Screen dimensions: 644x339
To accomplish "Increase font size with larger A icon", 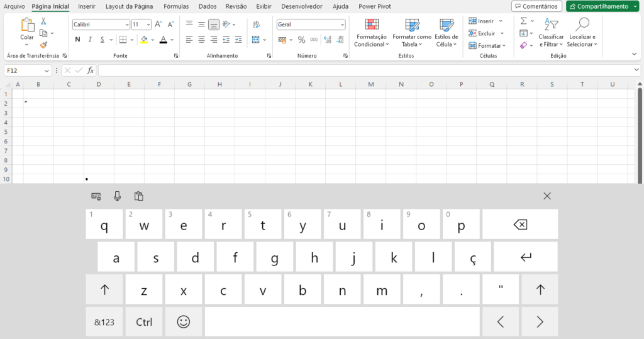I will [x=158, y=25].
